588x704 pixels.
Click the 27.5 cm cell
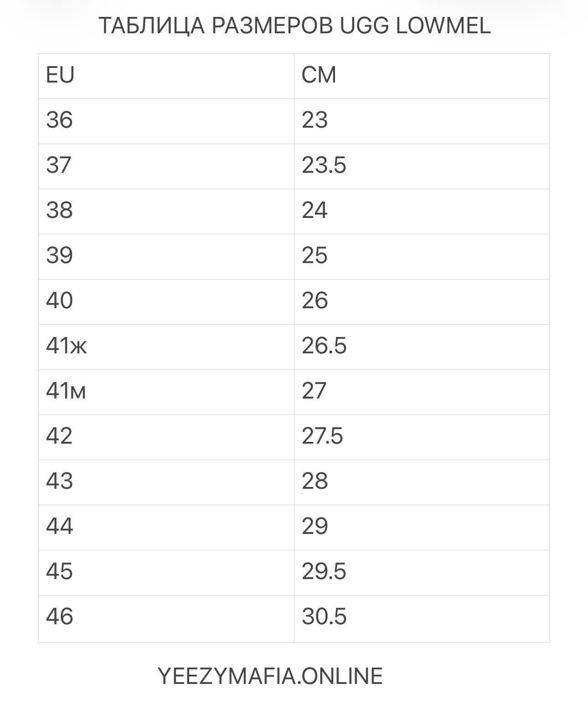pyautogui.click(x=322, y=436)
